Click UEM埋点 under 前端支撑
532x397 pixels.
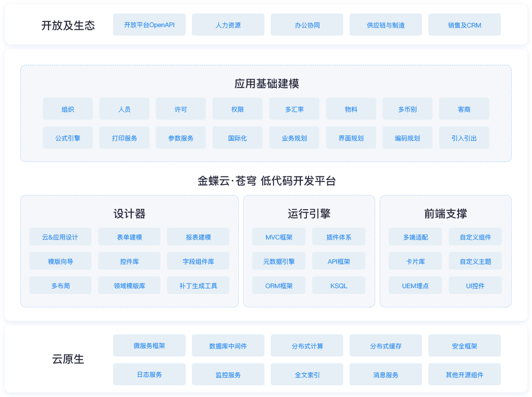pyautogui.click(x=415, y=285)
